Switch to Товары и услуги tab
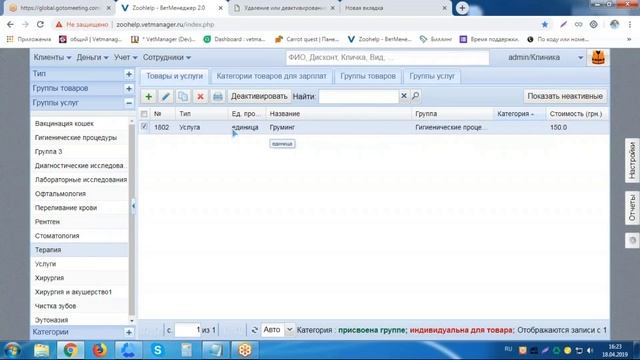Screen dimensions: 640x360 pos(174,76)
